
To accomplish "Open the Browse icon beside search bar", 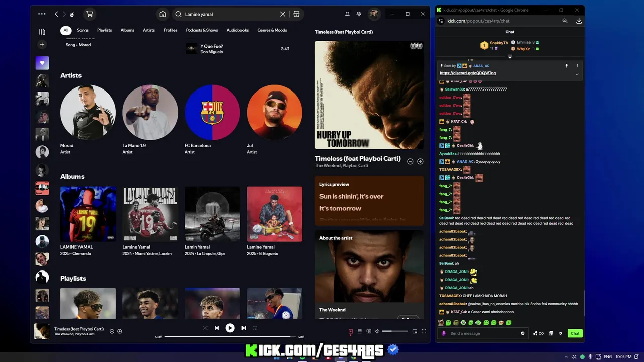I will coord(296,14).
